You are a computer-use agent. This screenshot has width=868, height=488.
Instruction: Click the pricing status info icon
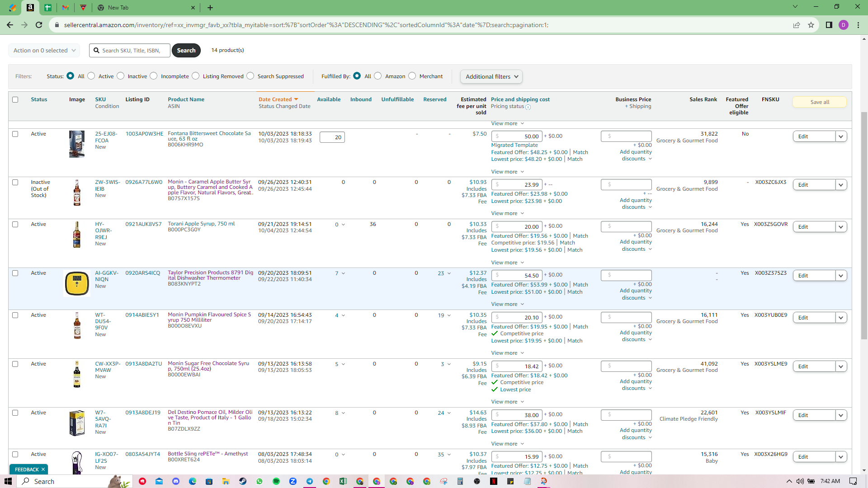pyautogui.click(x=528, y=107)
